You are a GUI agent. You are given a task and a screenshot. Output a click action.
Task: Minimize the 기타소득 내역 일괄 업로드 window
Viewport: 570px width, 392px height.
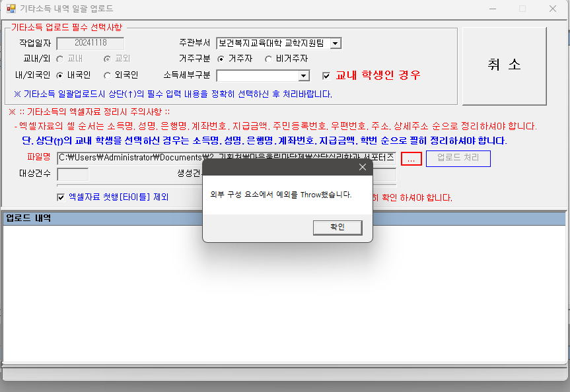coord(493,9)
